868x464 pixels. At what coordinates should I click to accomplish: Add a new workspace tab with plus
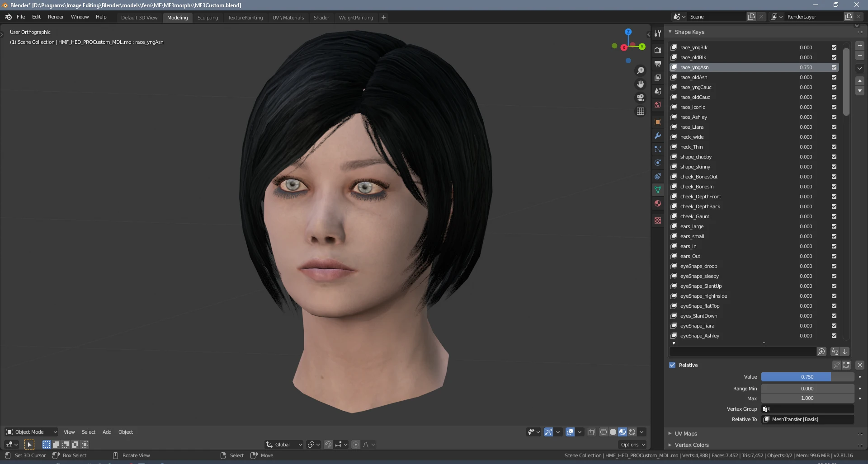(383, 18)
